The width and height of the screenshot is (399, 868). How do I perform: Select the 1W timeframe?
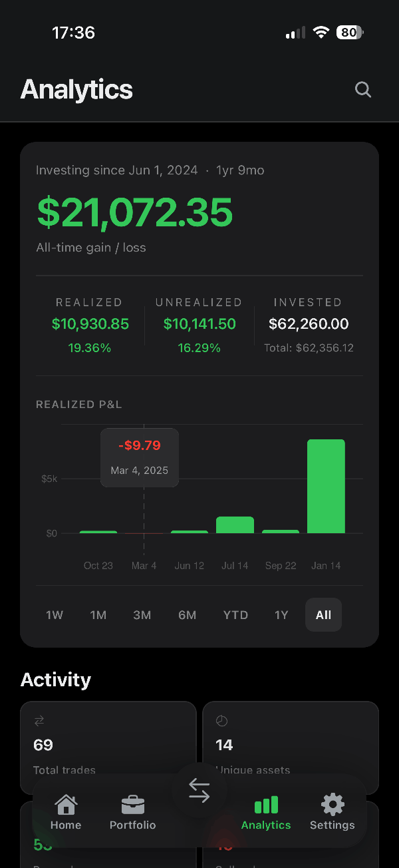[55, 614]
